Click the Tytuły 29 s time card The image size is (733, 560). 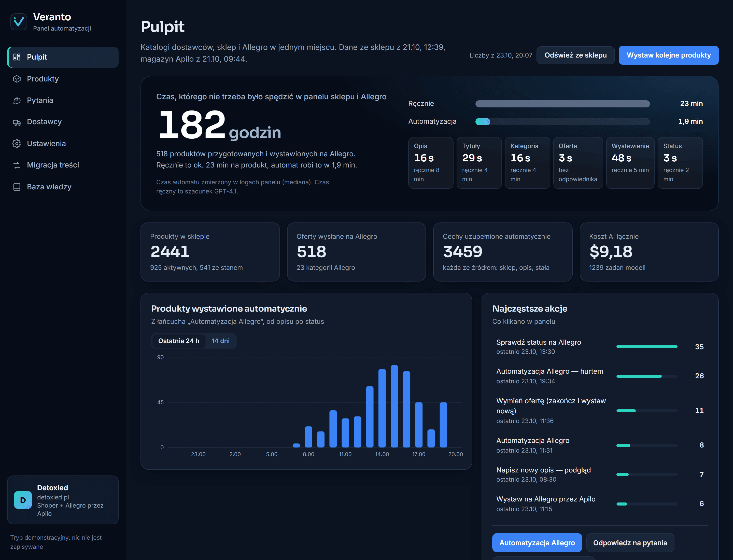(x=479, y=163)
